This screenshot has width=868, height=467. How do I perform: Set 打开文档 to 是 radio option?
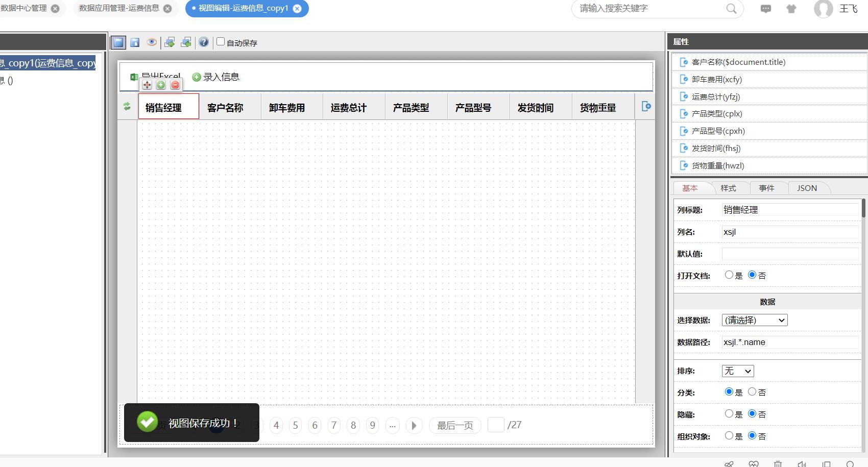point(729,274)
